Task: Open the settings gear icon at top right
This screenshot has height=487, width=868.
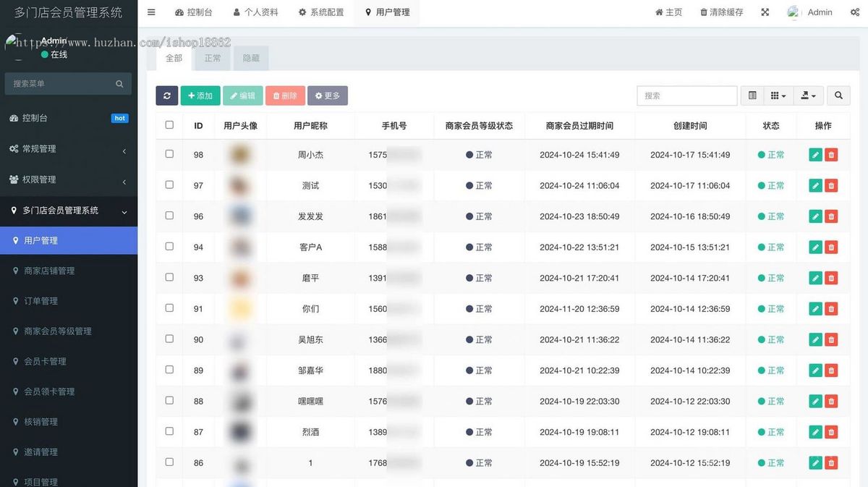Action: pyautogui.click(x=854, y=12)
